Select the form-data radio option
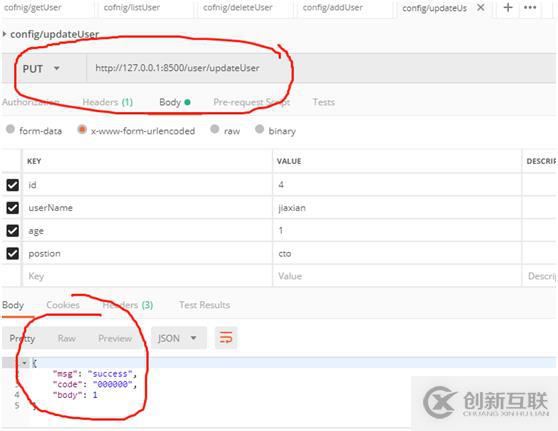The width and height of the screenshot is (558, 431). click(x=10, y=129)
